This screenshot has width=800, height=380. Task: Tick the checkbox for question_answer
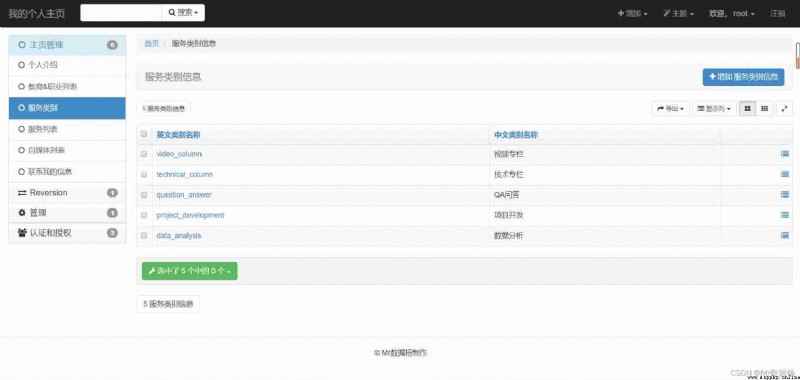pos(144,195)
